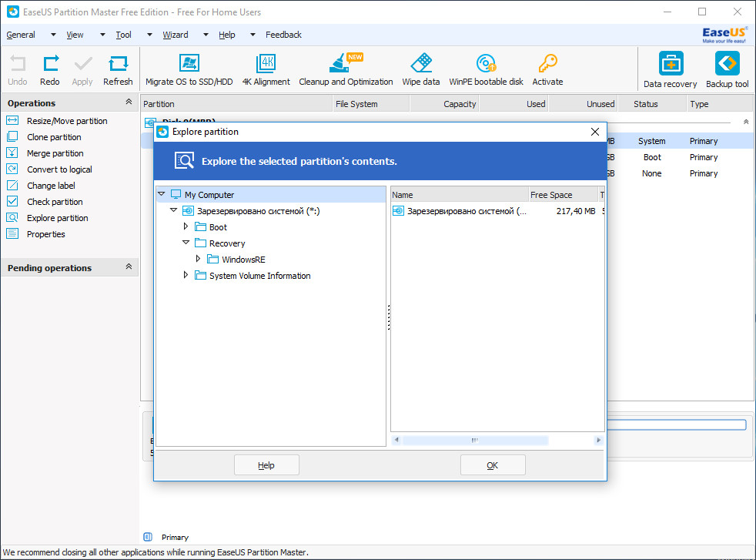Expand the Boot folder node
The height and width of the screenshot is (560, 756).
186,226
